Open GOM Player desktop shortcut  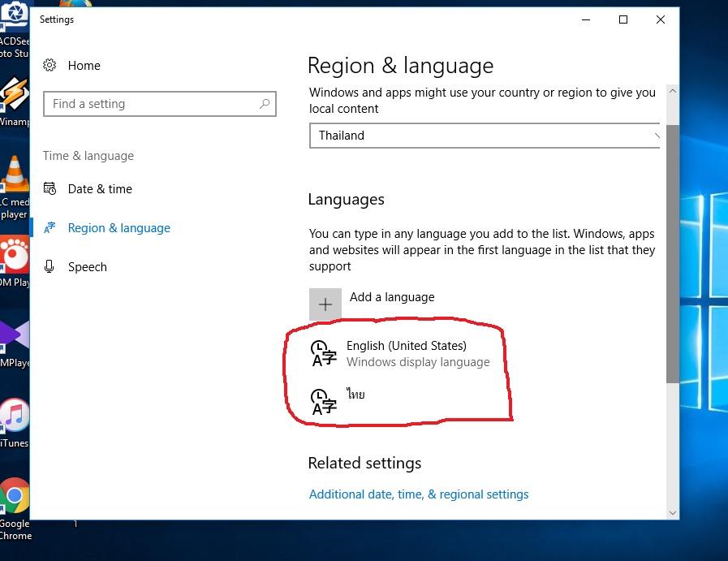pos(15,262)
